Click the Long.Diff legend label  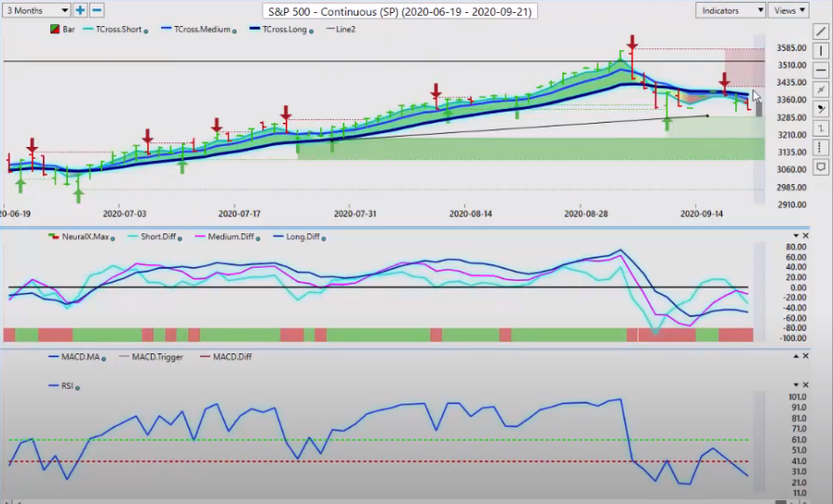click(302, 236)
